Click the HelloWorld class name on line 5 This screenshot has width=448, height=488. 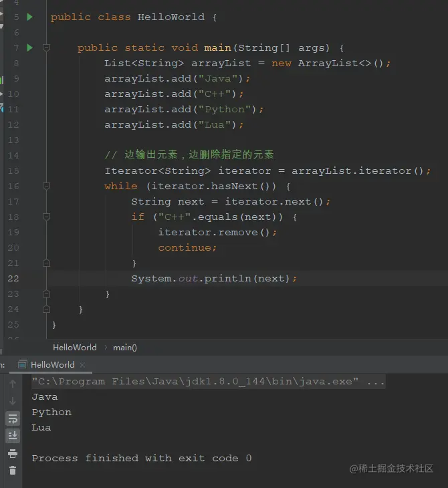[171, 17]
